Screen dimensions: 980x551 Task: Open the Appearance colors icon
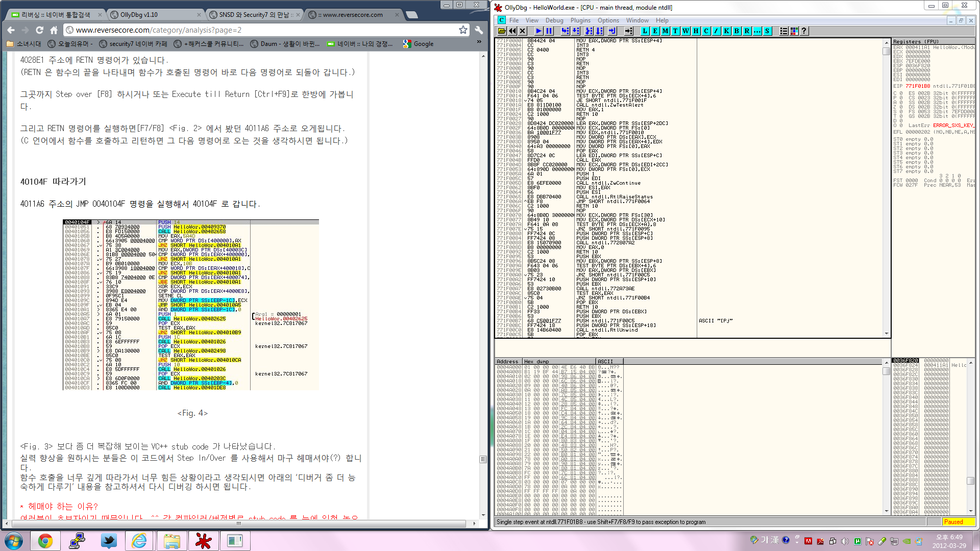click(794, 31)
